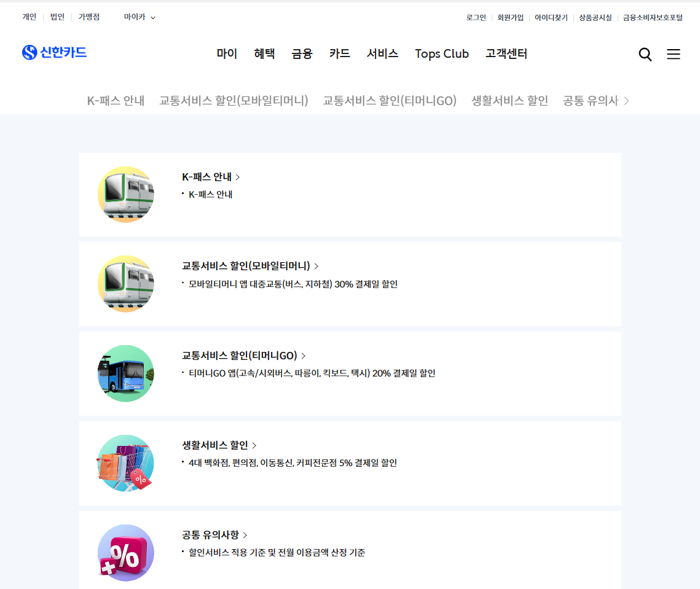Click the blue bus icon for 티머니GO
Image resolution: width=700 pixels, height=589 pixels.
[x=126, y=373]
